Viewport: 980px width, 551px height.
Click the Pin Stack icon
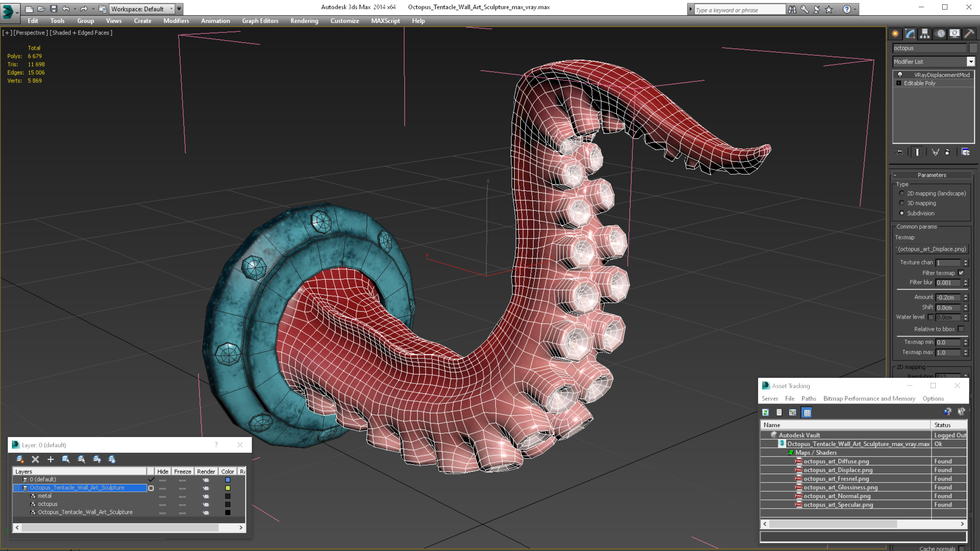tap(899, 152)
